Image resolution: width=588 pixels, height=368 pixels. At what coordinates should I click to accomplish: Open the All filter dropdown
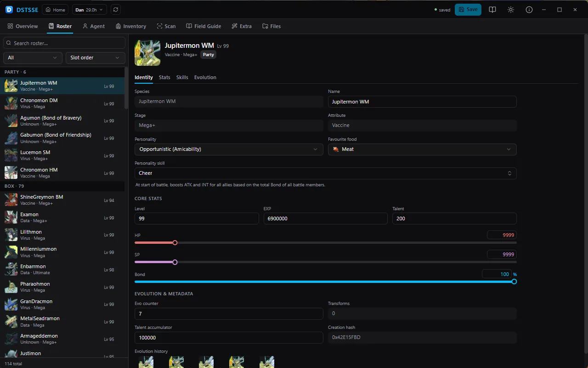33,57
